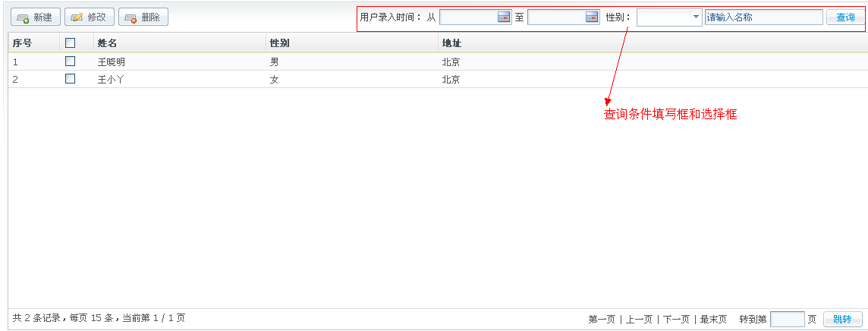
Task: Click the 姓名 column header
Action: (107, 43)
